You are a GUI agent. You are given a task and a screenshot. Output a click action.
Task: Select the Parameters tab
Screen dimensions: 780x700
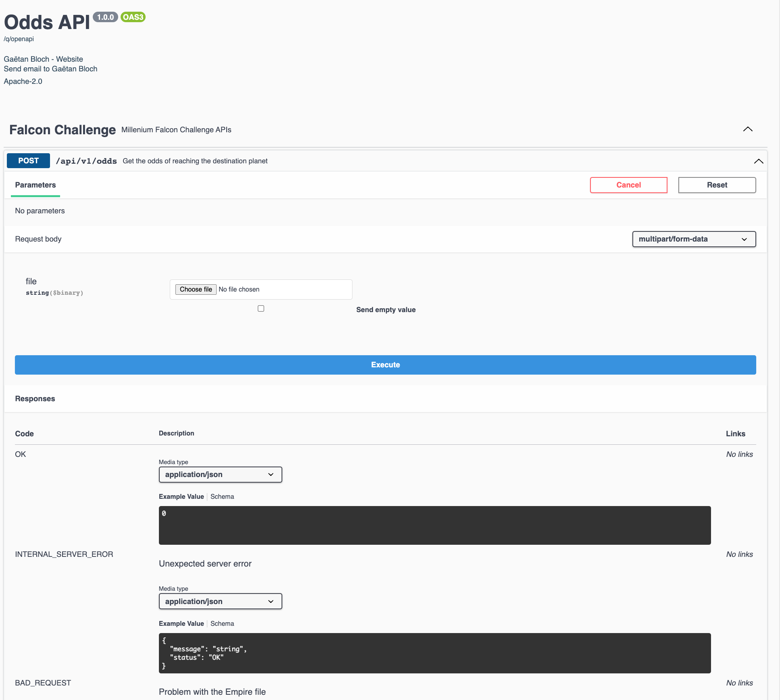tap(35, 185)
